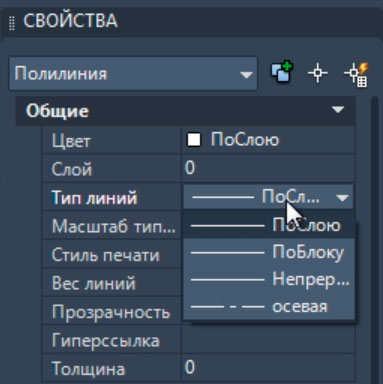Click the Гиперссылка value field
Image resolution: width=383 pixels, height=384 pixels.
pyautogui.click(x=268, y=340)
